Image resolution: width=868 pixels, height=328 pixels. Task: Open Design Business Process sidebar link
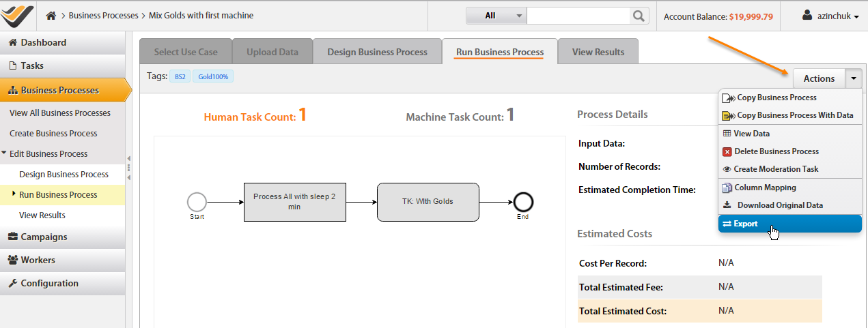coord(64,174)
